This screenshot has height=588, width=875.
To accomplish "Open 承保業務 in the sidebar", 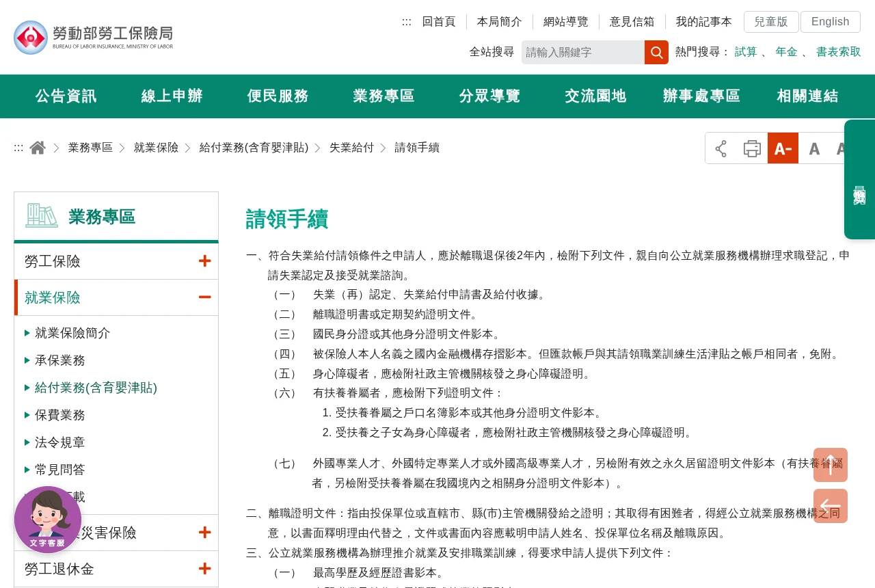I will coord(60,360).
